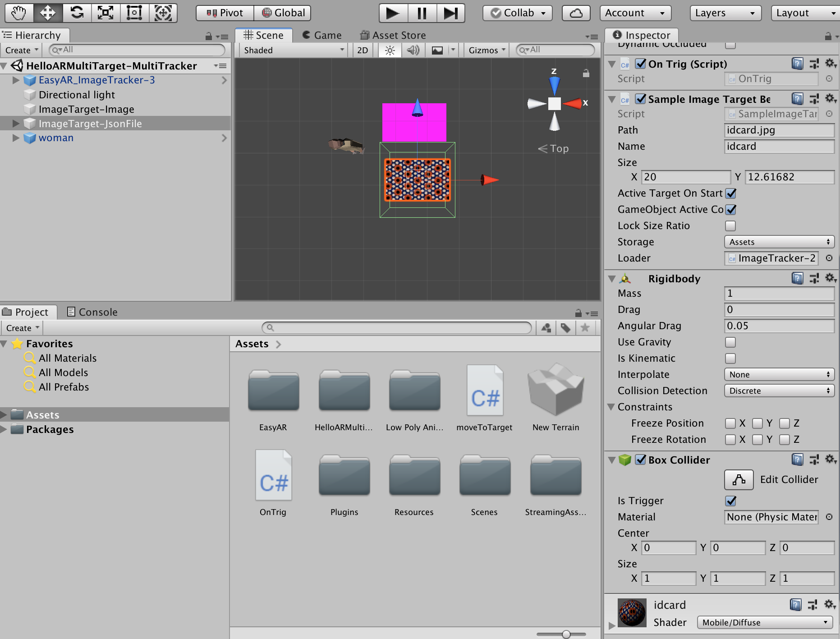Image resolution: width=840 pixels, height=639 pixels.
Task: Lock the Project panel
Action: click(x=578, y=313)
